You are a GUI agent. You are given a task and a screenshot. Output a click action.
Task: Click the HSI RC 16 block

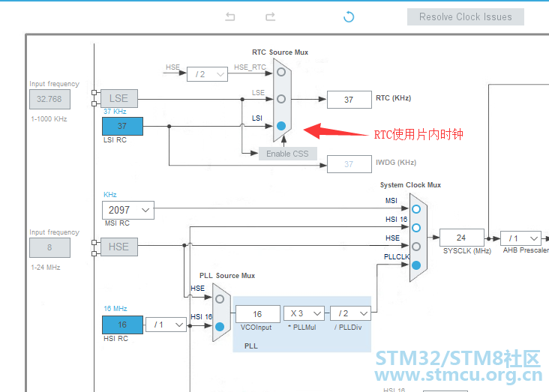click(122, 325)
